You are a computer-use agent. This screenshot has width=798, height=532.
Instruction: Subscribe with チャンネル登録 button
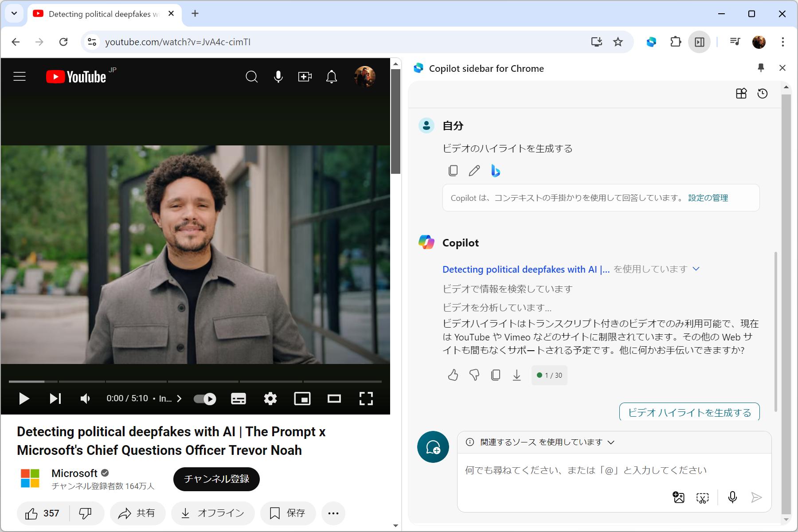point(216,479)
